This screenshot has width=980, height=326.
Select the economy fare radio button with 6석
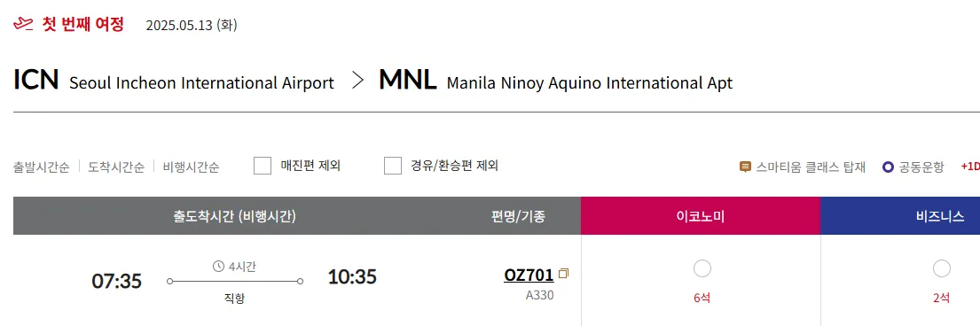pos(702,268)
